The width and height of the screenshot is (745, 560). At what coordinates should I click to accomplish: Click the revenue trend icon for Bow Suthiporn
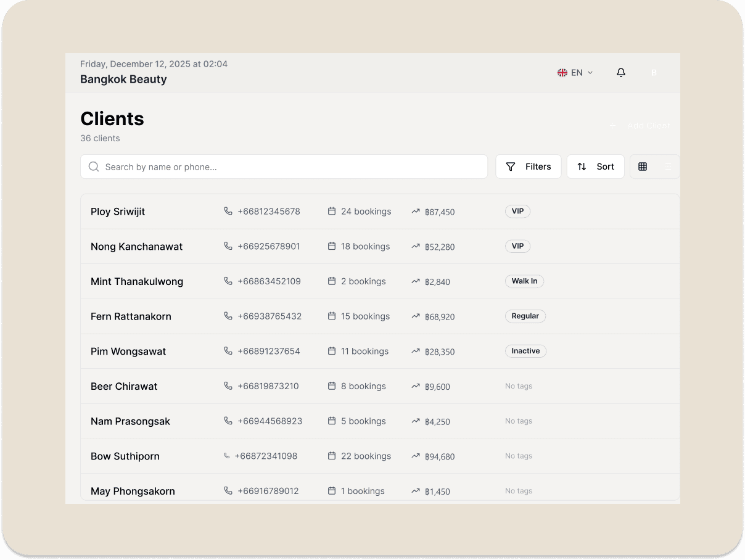[x=414, y=456]
